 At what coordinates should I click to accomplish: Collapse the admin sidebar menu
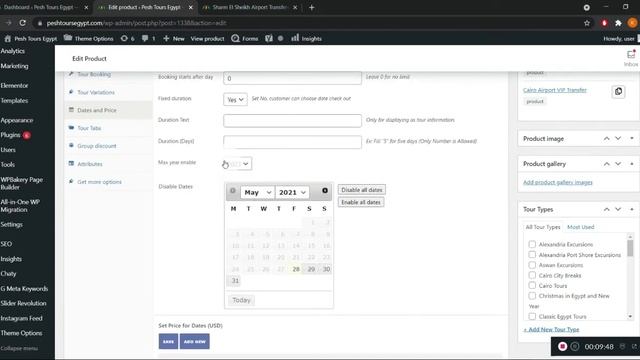point(19,348)
